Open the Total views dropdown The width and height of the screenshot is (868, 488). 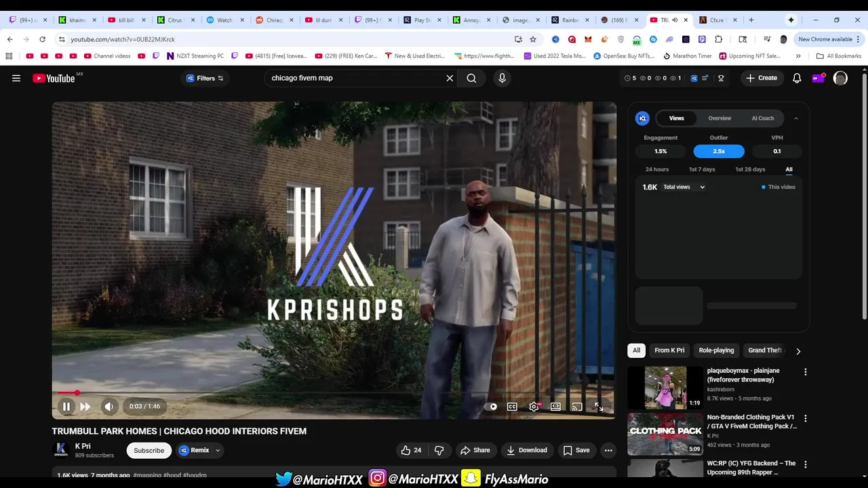(684, 187)
